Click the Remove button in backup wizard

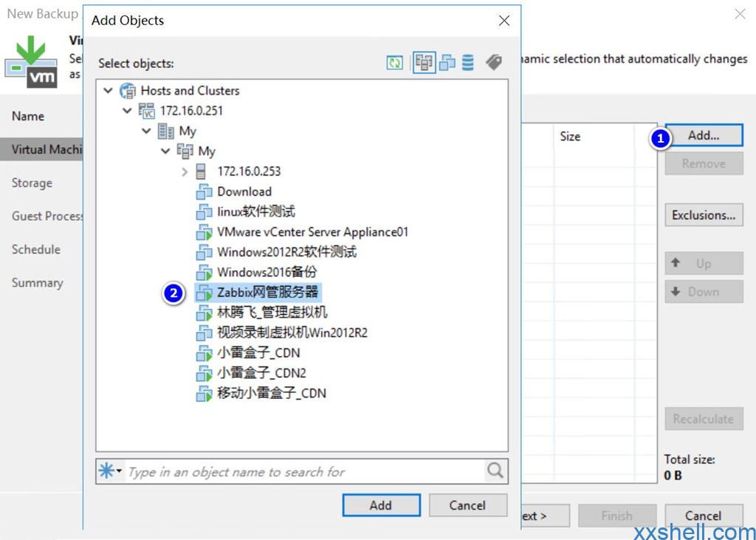[x=704, y=163]
